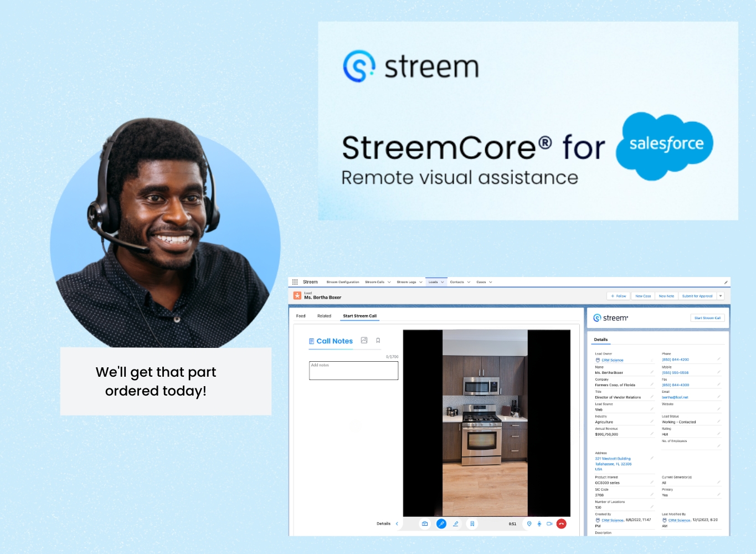This screenshot has height=554, width=756.
Task: Click Submit for Approval button
Action: (697, 296)
